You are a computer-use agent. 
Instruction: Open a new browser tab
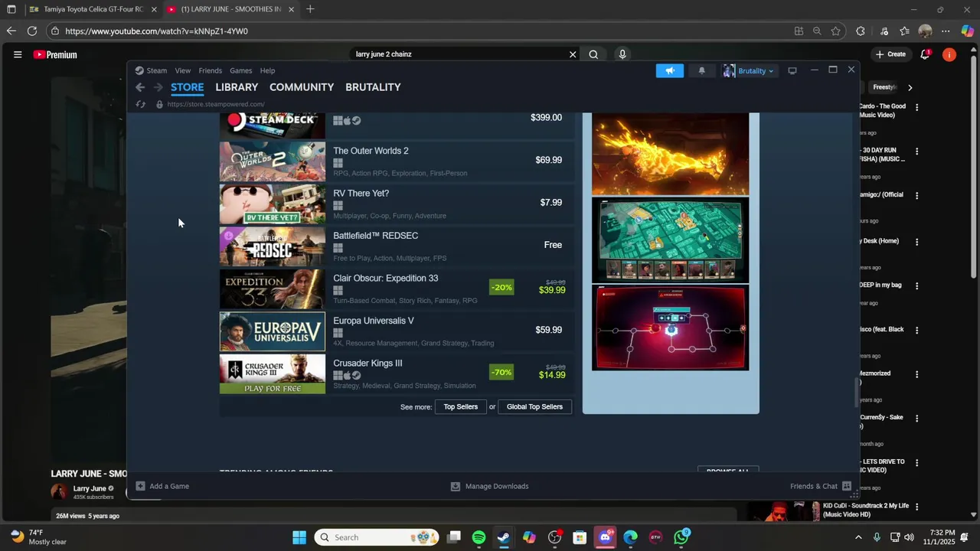(310, 9)
